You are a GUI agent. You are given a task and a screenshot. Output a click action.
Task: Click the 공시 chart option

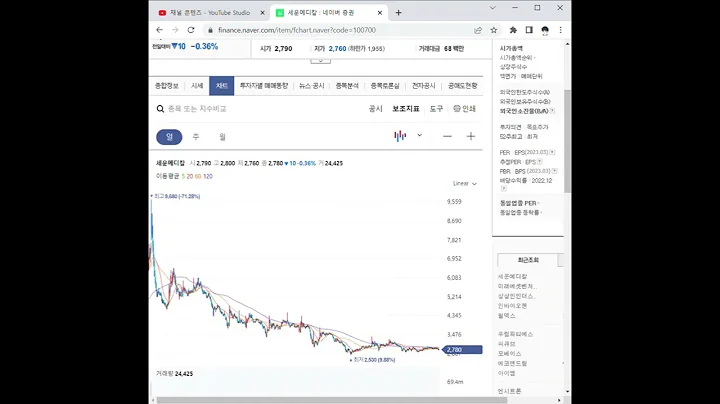tap(376, 109)
